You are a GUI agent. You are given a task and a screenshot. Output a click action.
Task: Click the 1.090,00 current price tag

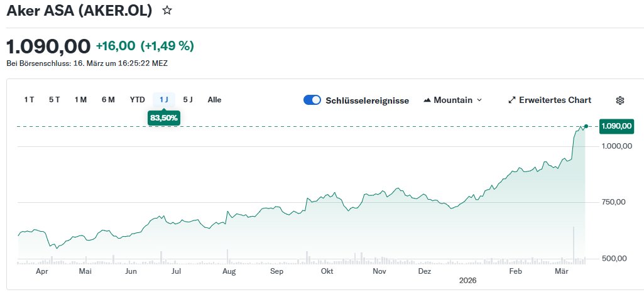(x=616, y=126)
